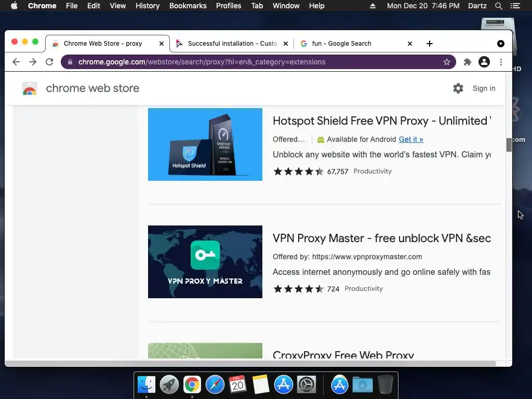Click the CroxyProxy green thumbnail image
Screen dimensions: 532x399
pos(205,351)
